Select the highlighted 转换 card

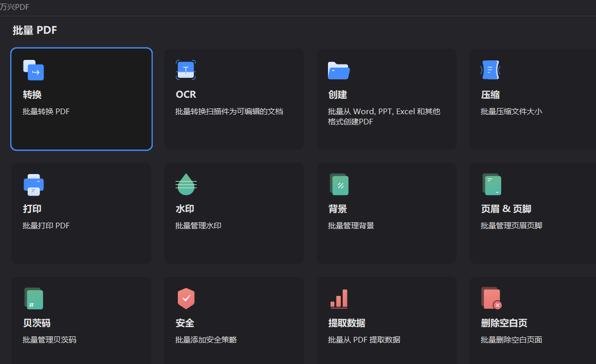pyautogui.click(x=81, y=98)
